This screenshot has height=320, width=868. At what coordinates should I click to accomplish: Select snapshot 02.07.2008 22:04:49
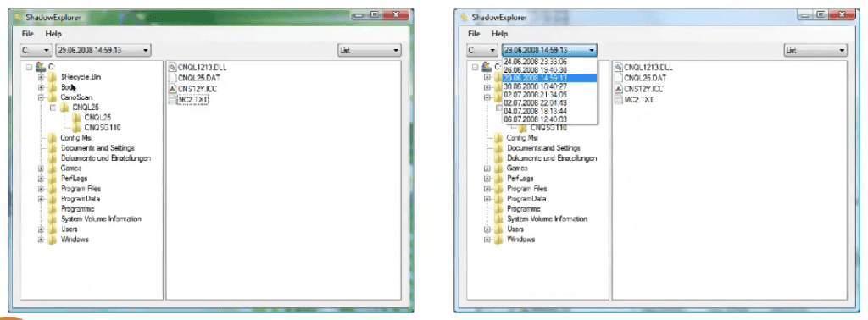[549, 102]
